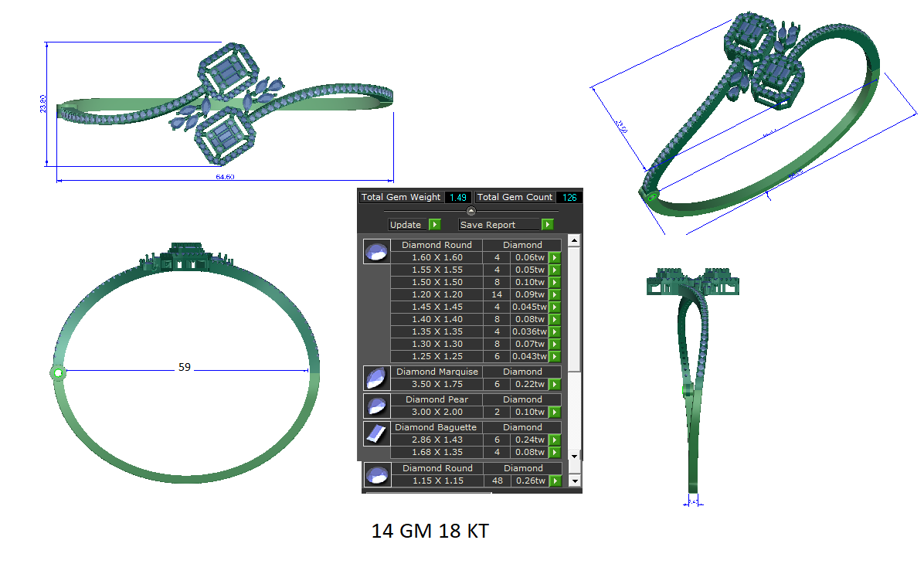
Task: Click the Total Gem Count value field
Action: point(569,198)
